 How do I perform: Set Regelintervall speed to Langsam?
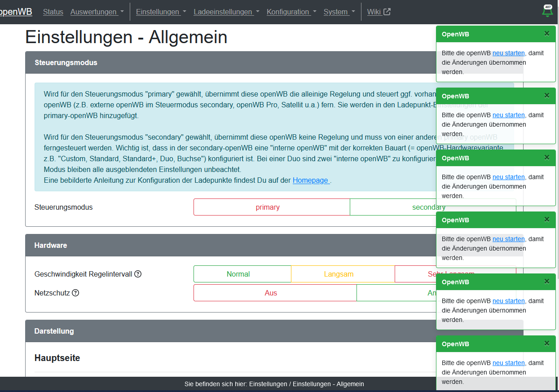tap(343, 274)
